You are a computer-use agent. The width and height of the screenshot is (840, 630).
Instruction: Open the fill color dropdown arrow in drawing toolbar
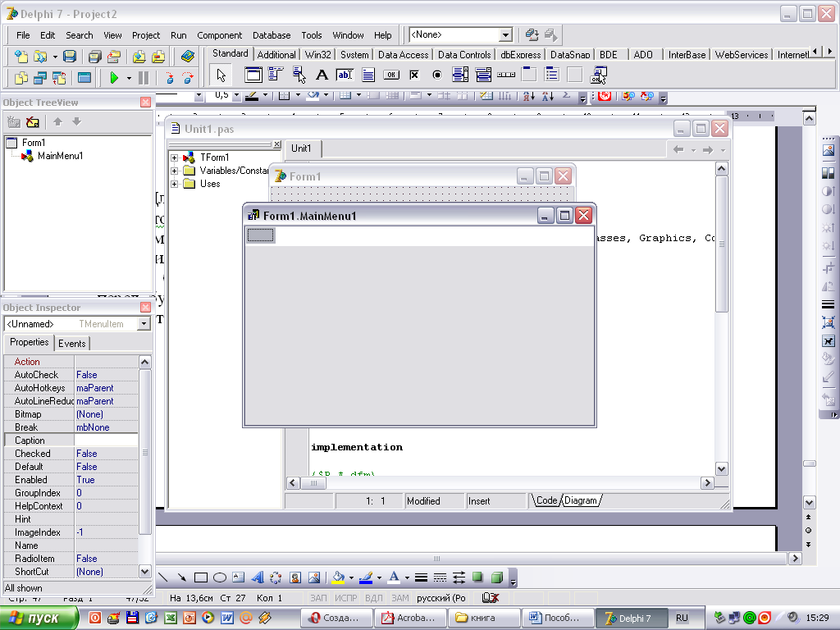click(x=351, y=577)
